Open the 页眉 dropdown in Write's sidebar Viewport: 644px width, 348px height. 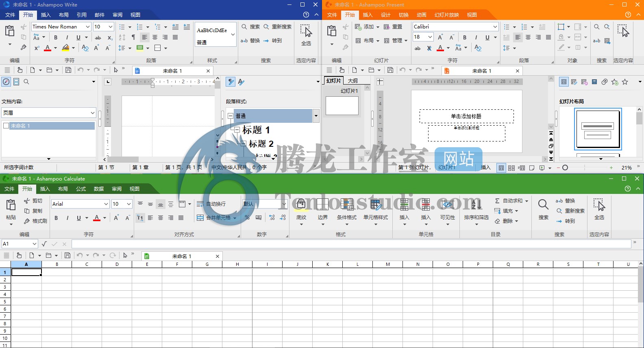(93, 113)
